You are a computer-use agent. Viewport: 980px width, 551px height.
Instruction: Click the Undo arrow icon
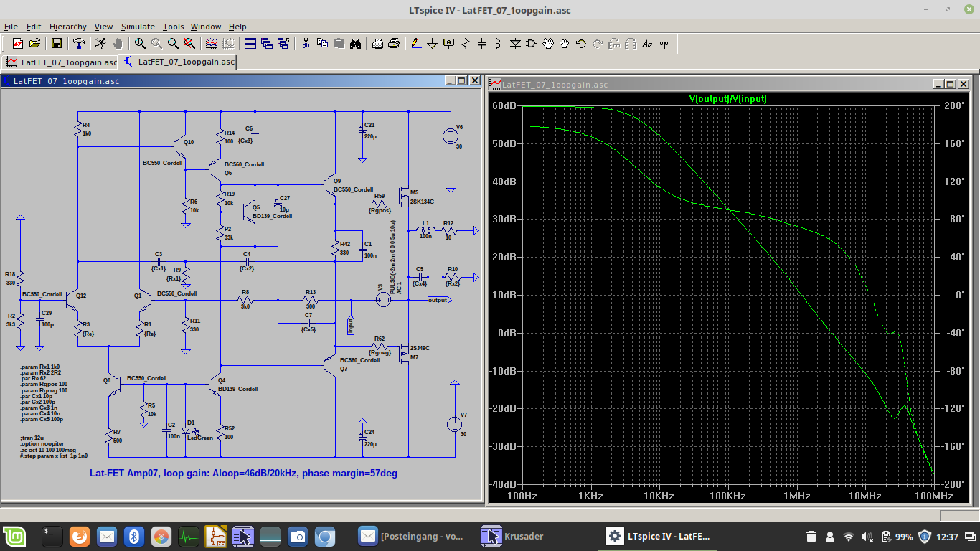[x=581, y=44]
